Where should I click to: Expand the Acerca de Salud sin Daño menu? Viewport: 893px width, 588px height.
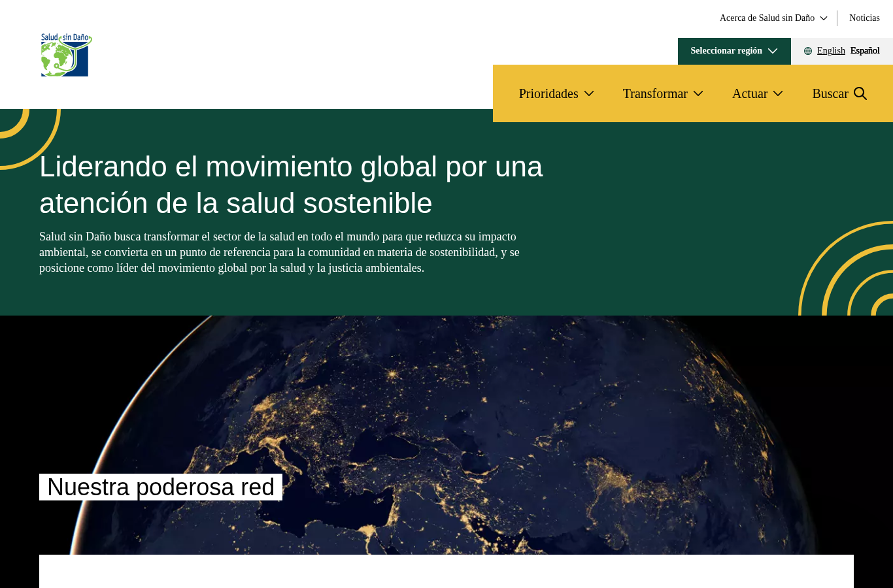(773, 18)
